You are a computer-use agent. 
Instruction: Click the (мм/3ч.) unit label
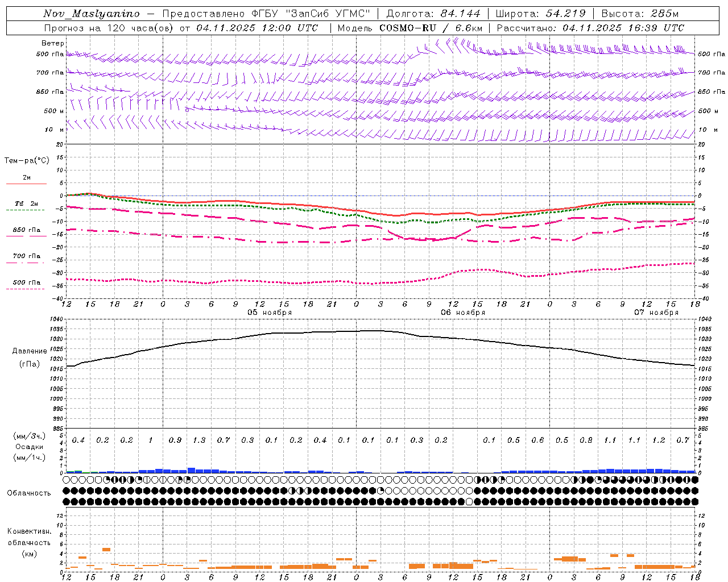30,436
